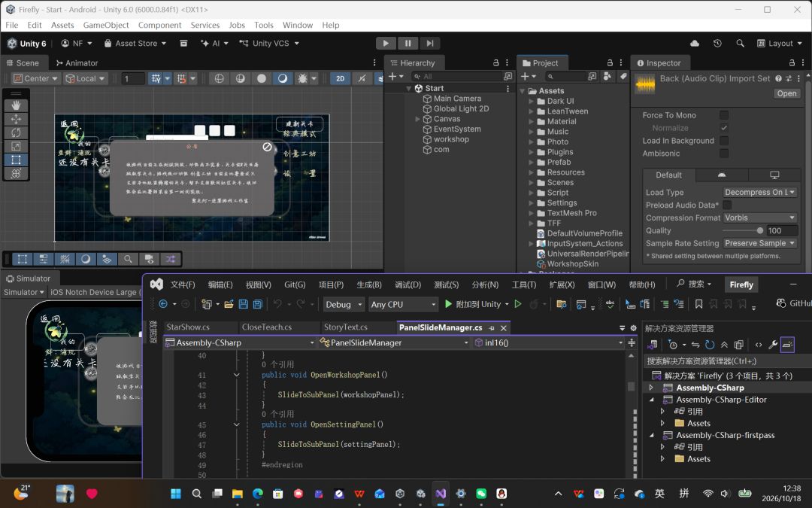This screenshot has height=508, width=812.
Task: Click Save All in Visual Studio toolbar
Action: [x=257, y=304]
